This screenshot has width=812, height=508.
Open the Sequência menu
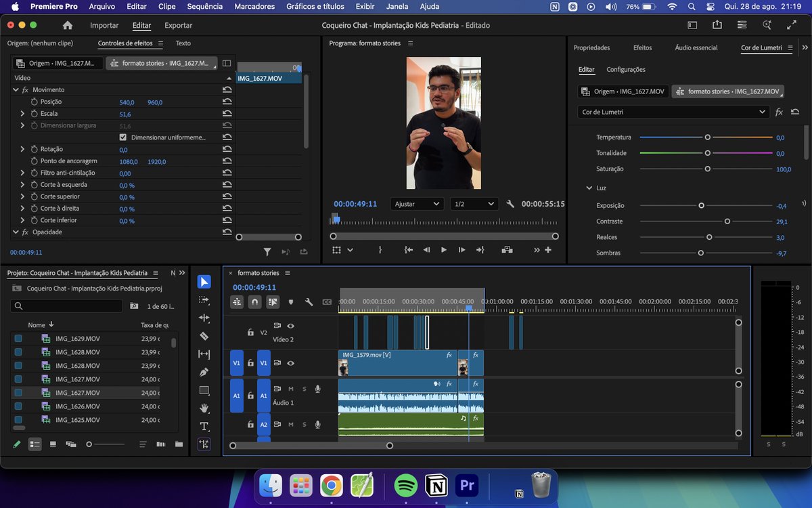(204, 7)
